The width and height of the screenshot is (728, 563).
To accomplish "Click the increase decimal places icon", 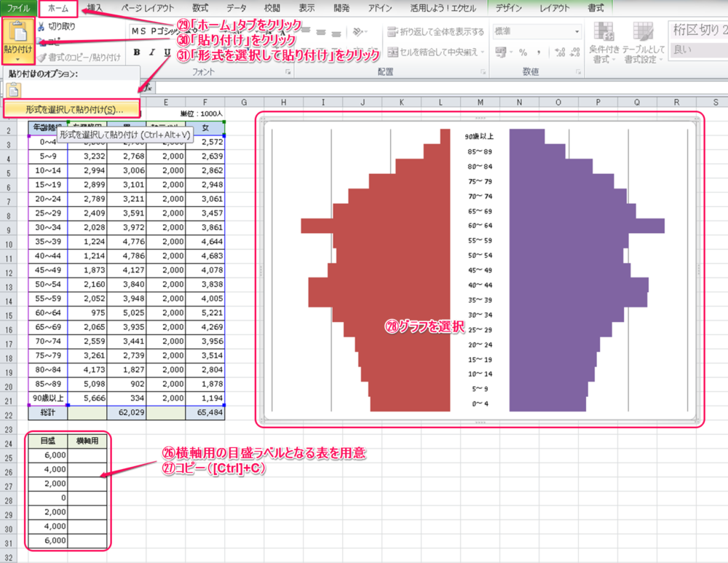I will click(560, 52).
